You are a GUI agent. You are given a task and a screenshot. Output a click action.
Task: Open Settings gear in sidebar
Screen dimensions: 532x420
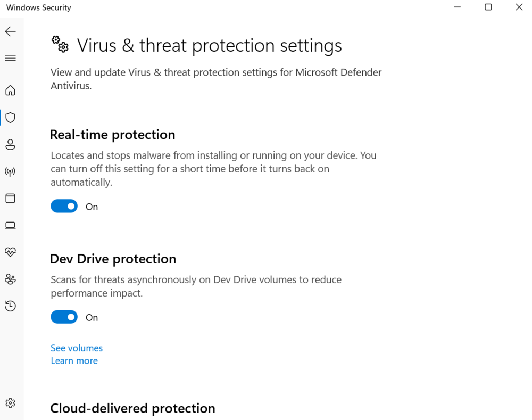11,403
